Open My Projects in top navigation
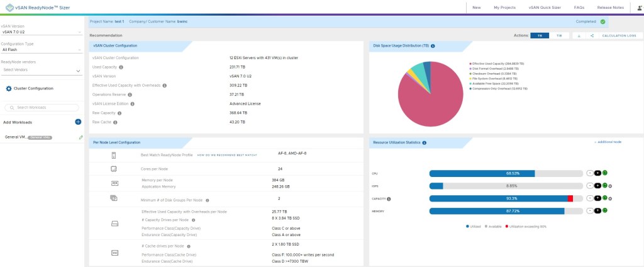This screenshot has height=267, width=644. tap(504, 7)
